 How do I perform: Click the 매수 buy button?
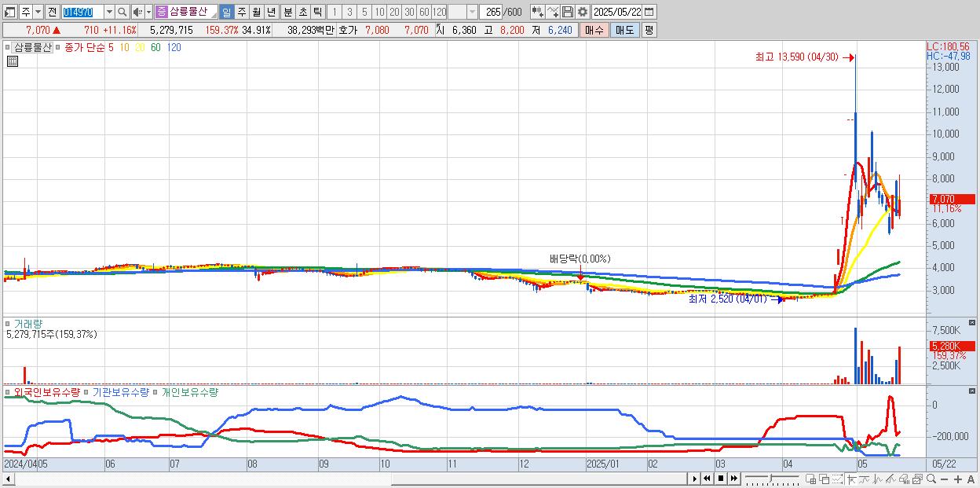[594, 30]
